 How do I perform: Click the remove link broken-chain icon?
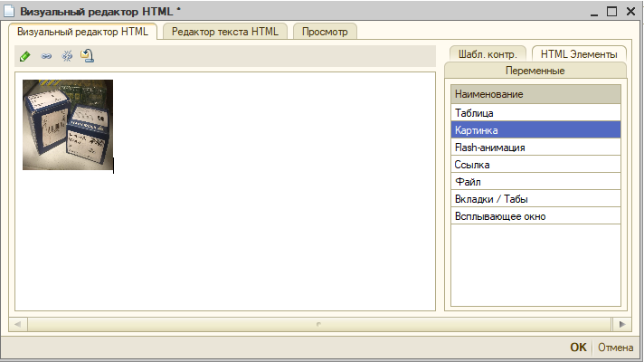click(67, 56)
